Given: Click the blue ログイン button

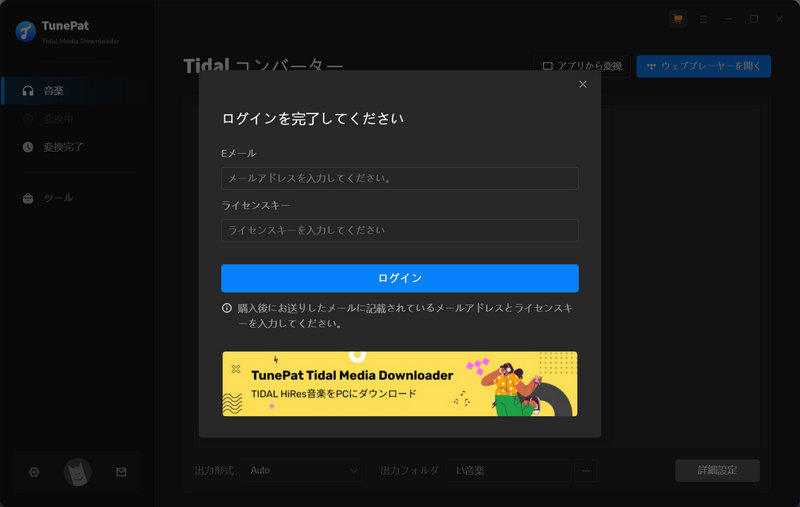Looking at the screenshot, I should [399, 278].
